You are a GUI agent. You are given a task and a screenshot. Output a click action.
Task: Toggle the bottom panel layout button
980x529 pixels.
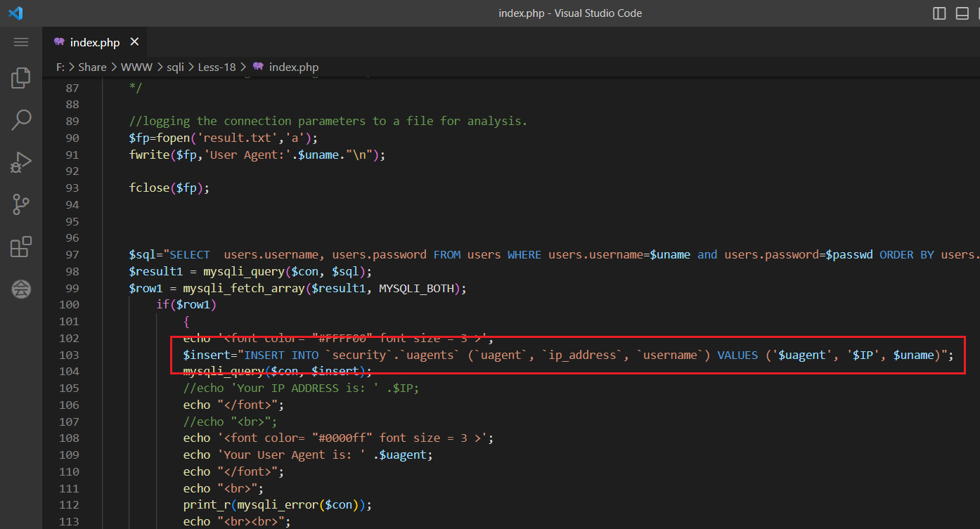tap(962, 13)
